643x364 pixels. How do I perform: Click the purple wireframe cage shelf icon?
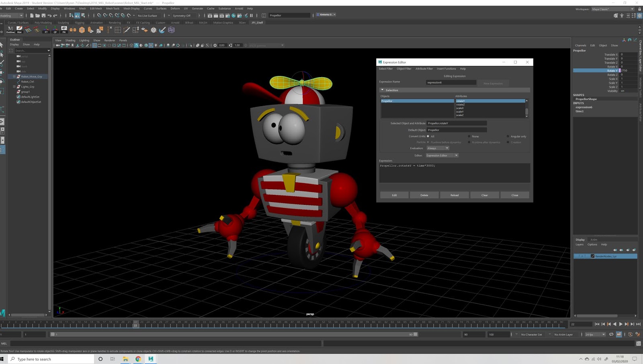172,30
